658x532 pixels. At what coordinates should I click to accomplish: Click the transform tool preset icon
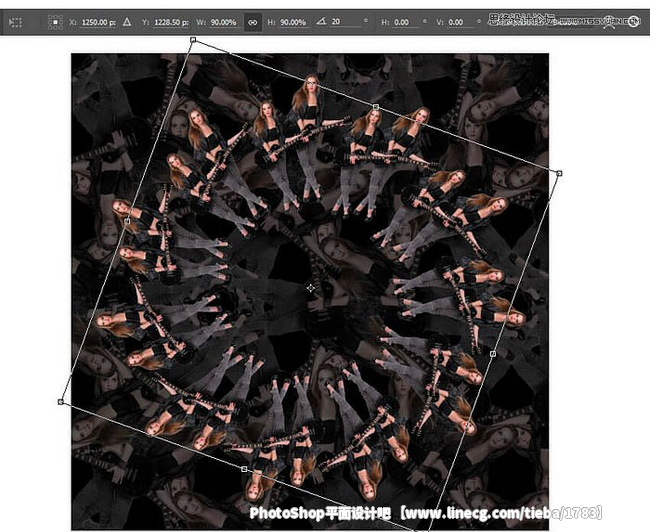tap(16, 22)
